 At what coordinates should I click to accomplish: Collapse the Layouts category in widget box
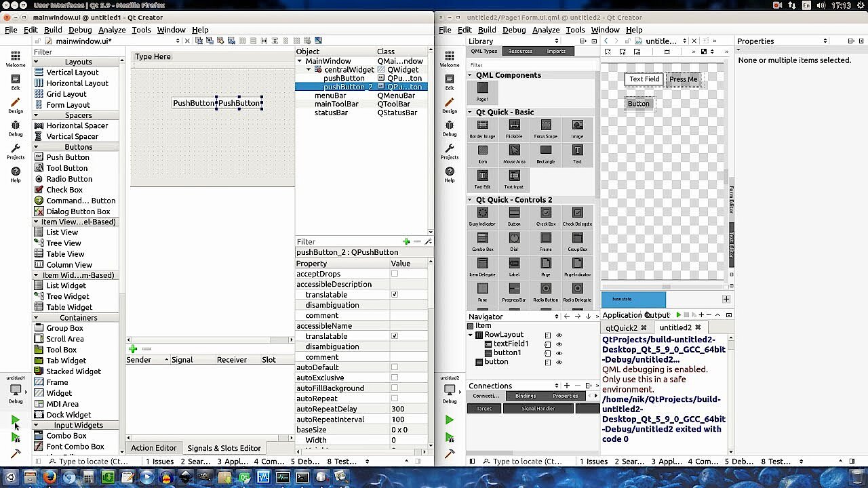coord(36,62)
